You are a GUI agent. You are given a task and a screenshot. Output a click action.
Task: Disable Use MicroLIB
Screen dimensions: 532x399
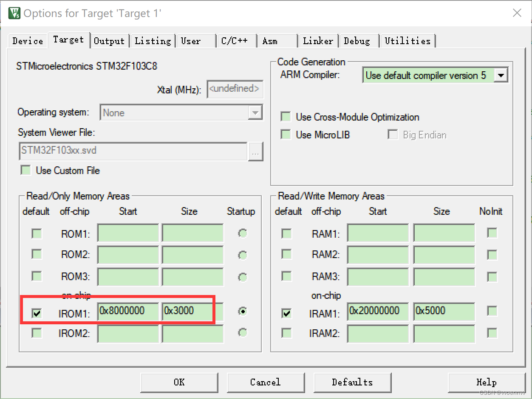[285, 135]
